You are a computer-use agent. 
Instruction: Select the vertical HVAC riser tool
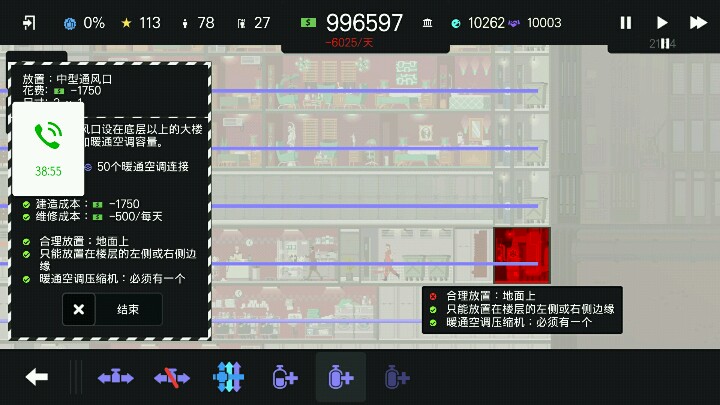coord(228,377)
